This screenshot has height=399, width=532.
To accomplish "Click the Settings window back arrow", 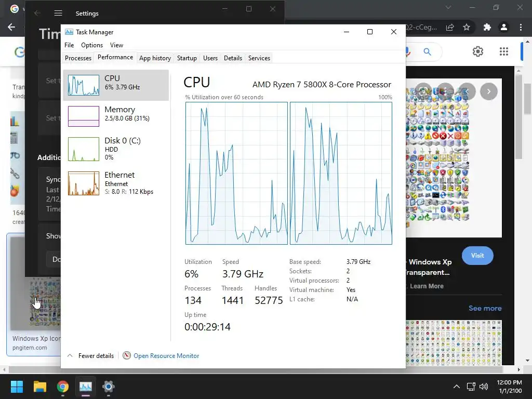I will tap(37, 13).
